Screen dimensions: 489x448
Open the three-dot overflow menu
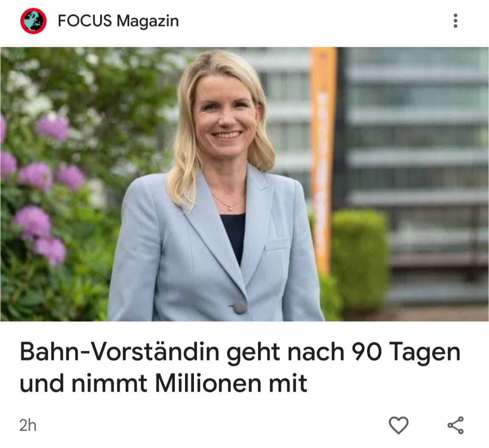pos(455,21)
